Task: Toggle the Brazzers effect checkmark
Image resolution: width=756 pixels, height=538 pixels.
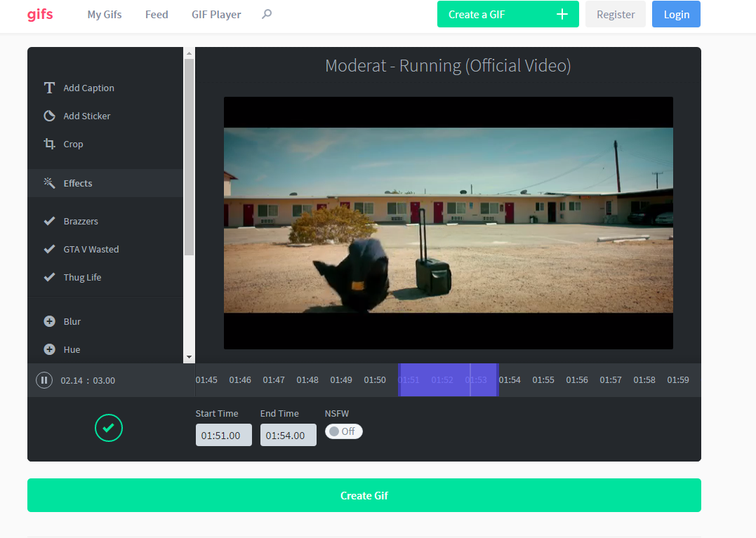Action: click(49, 221)
